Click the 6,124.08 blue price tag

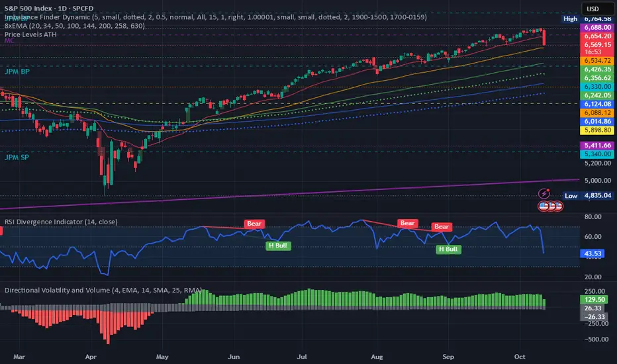point(597,104)
